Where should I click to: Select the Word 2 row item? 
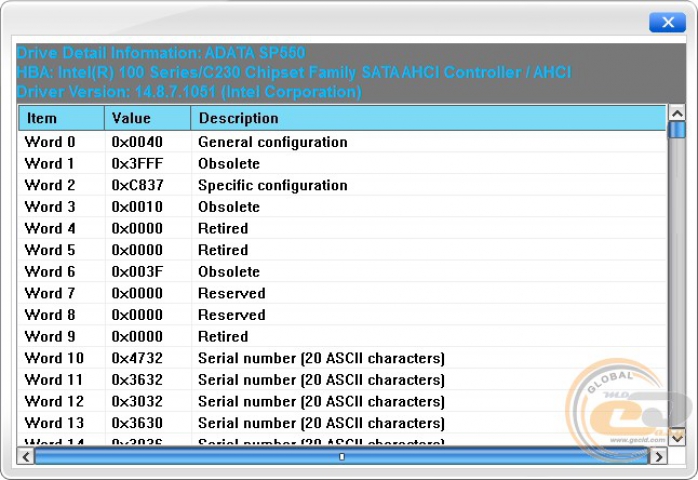point(50,185)
